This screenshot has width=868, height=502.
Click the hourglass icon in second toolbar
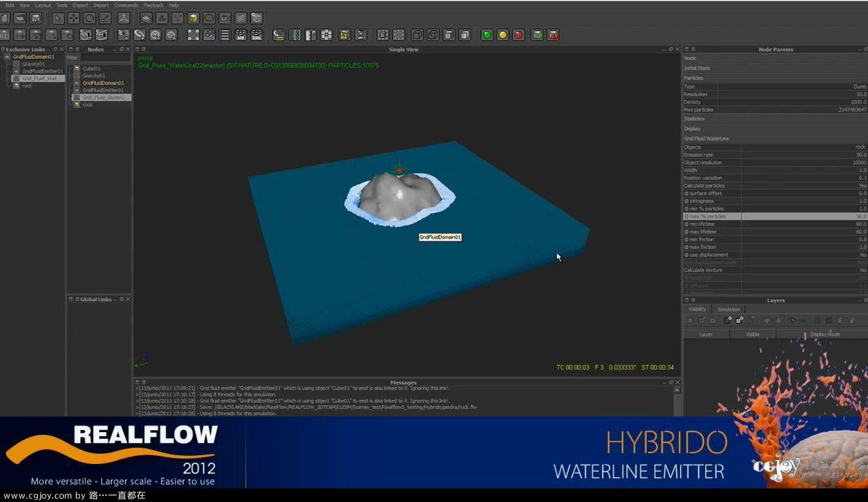point(361,35)
